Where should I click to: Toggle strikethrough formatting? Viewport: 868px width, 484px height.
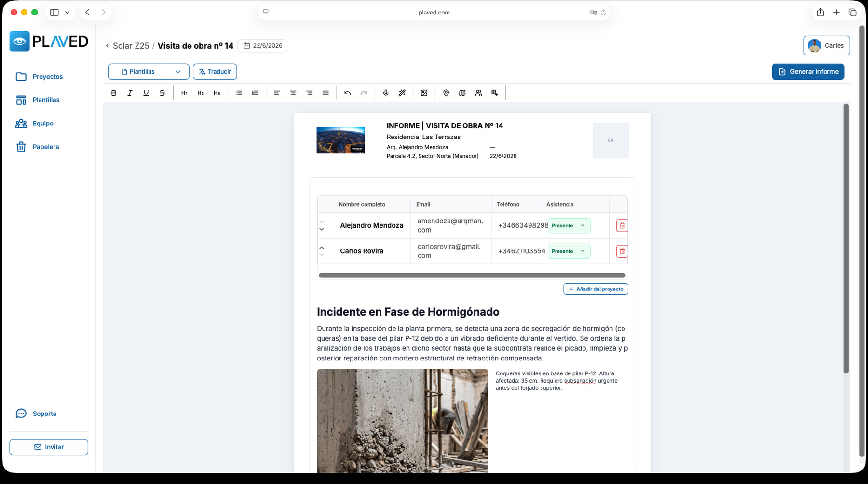point(162,93)
